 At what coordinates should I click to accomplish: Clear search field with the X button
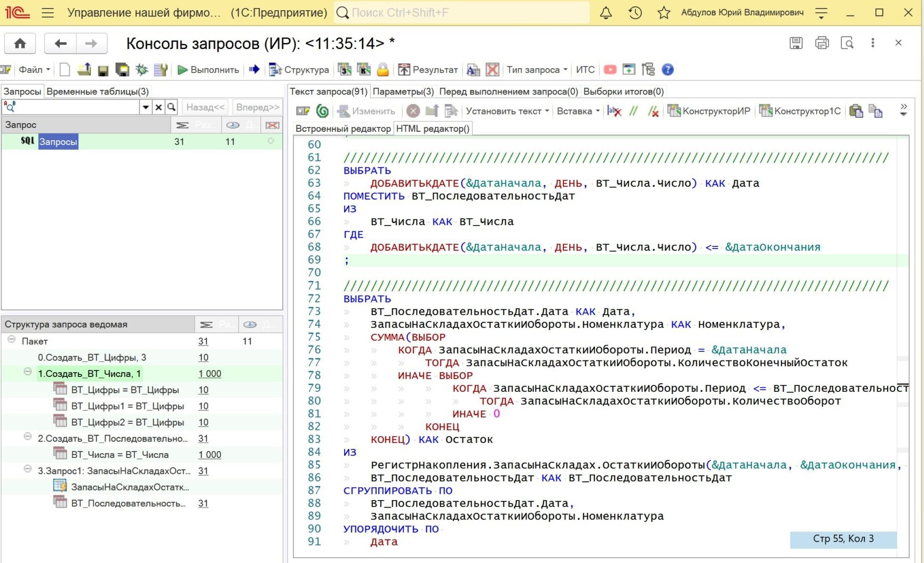pos(158,107)
